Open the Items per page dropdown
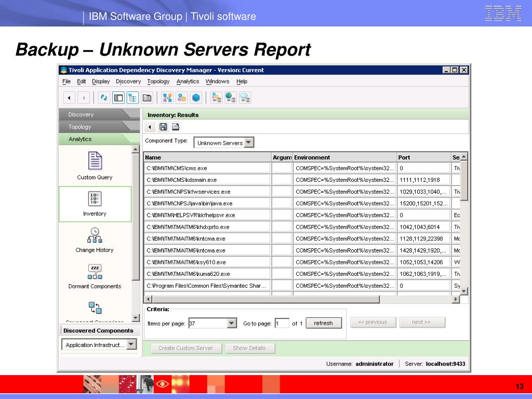Image resolution: width=532 pixels, height=399 pixels. (x=232, y=323)
